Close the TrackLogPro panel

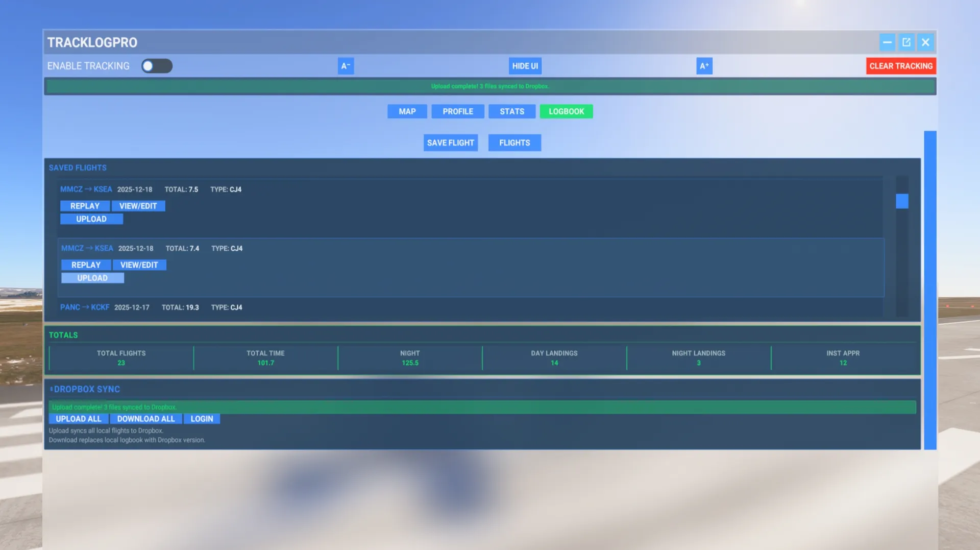coord(925,42)
